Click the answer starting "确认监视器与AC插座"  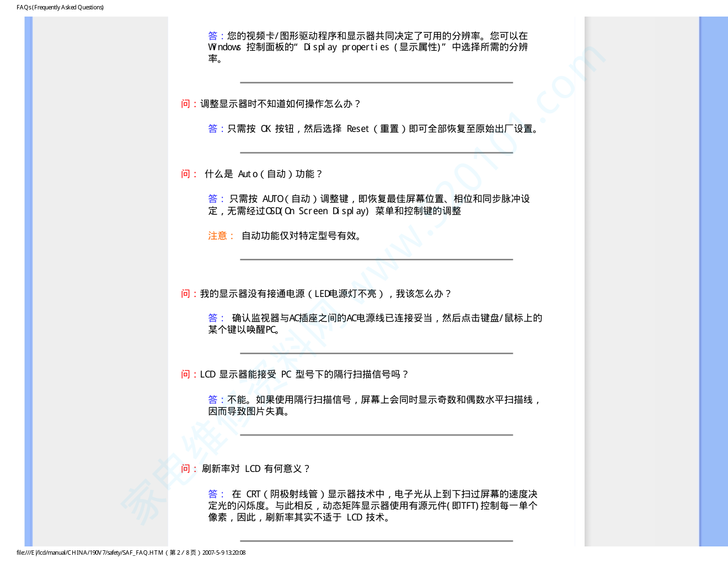coord(375,323)
